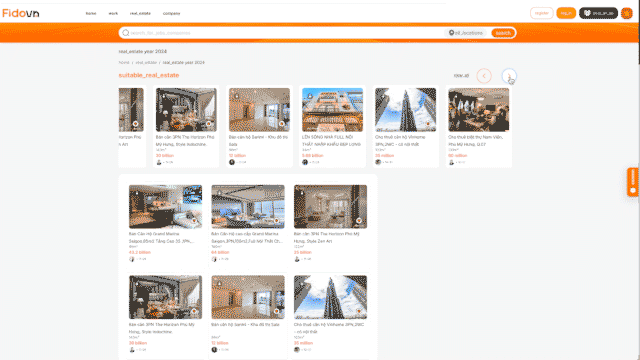Open the floating orange side widget
This screenshot has height=360, width=640.
[x=633, y=182]
